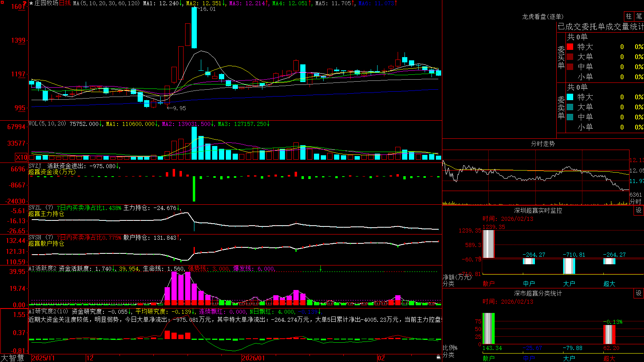The image size is (644, 362).
Task: Click the cyan 特大 sell-order color swatch
Action: (570, 97)
